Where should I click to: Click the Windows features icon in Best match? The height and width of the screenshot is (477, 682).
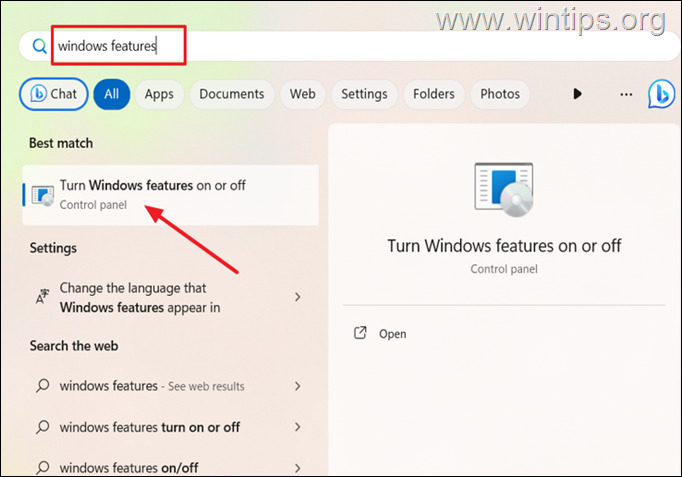point(43,196)
